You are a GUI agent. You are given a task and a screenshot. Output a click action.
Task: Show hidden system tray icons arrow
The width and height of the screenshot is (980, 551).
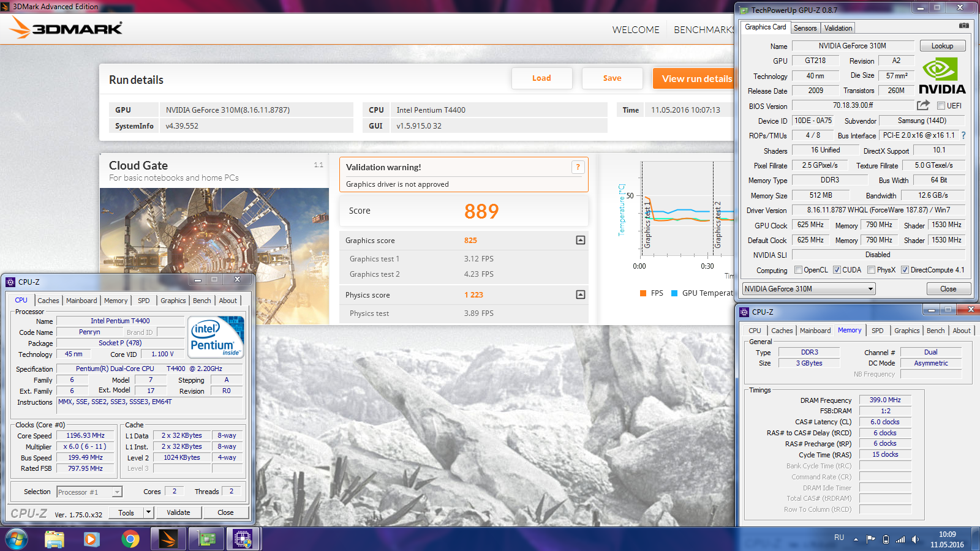pyautogui.click(x=856, y=539)
